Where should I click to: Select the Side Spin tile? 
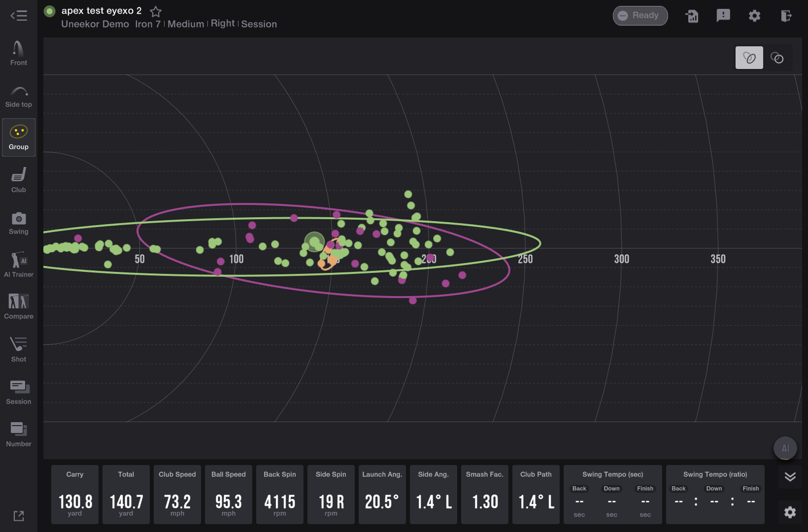[331, 494]
